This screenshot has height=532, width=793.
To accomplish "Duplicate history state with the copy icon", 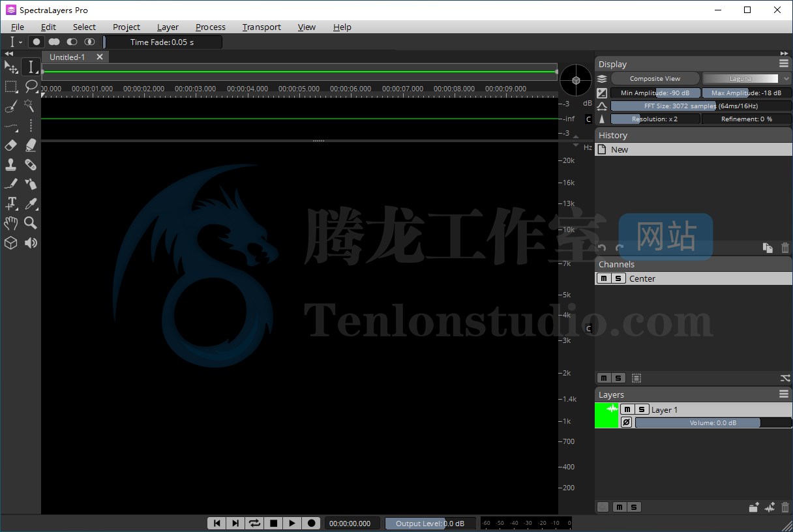I will 768,248.
